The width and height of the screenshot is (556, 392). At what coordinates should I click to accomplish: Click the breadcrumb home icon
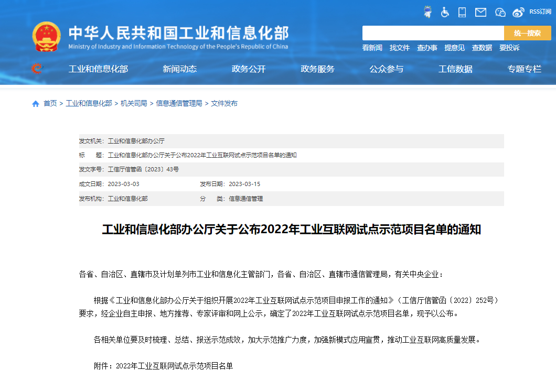[36, 104]
